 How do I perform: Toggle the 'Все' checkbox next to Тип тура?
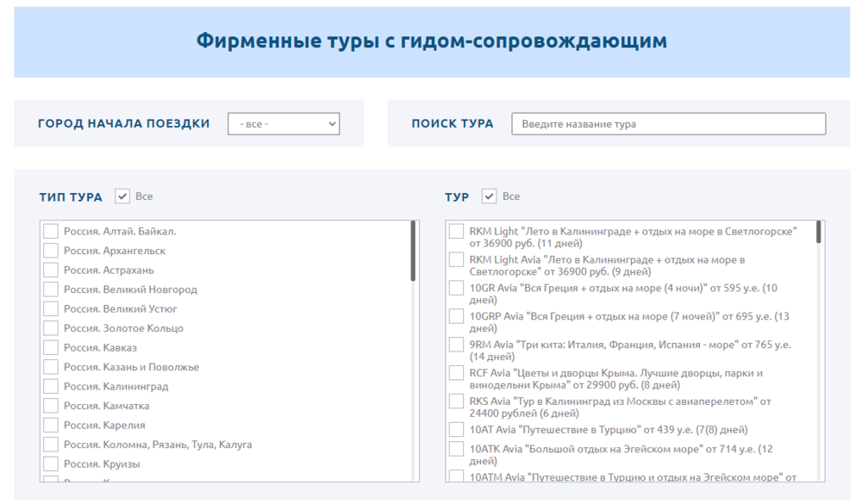pyautogui.click(x=126, y=196)
